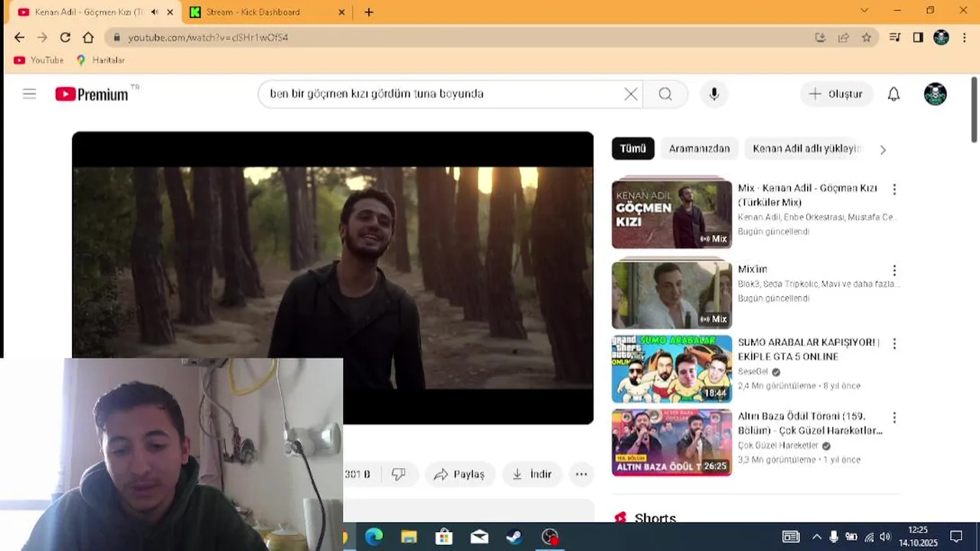Open options for the Kenan Adil Mix

click(893, 189)
